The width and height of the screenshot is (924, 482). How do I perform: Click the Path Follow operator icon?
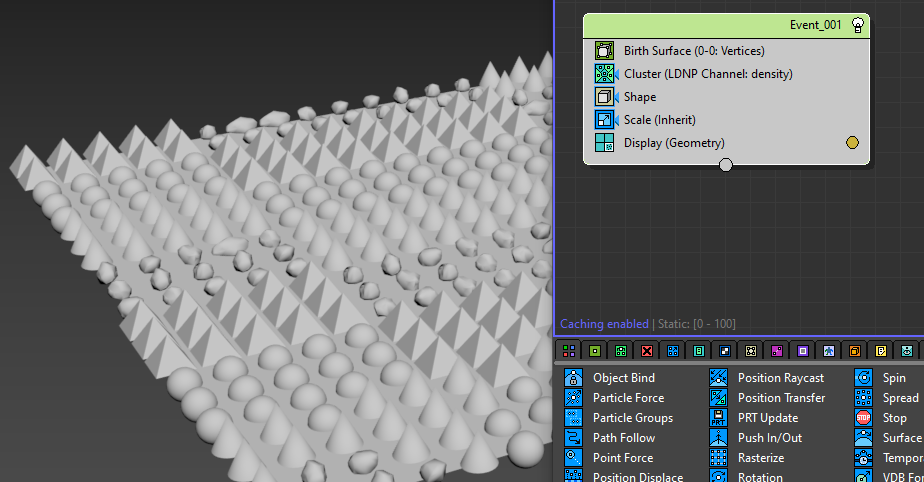(573, 438)
